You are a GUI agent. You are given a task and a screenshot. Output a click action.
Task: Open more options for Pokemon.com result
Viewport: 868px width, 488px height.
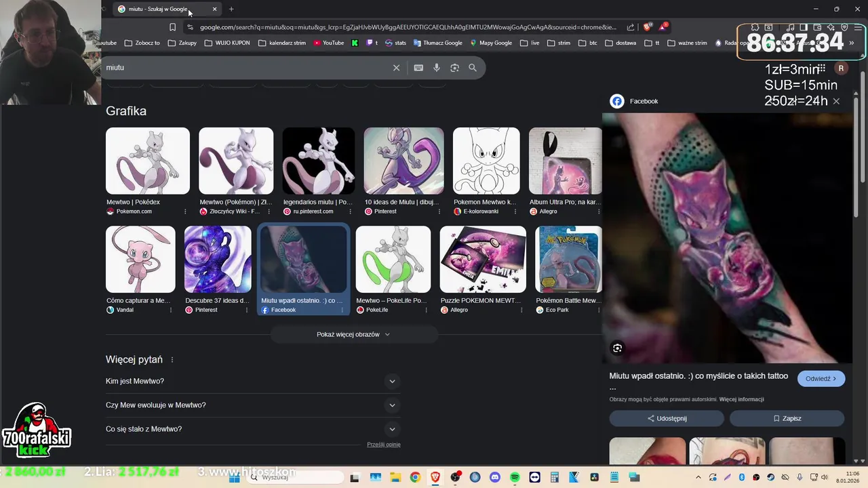point(185,211)
